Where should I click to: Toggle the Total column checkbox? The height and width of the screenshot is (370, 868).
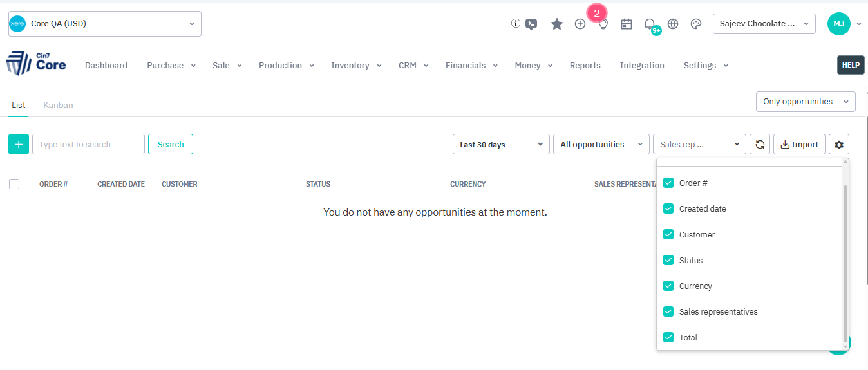click(x=668, y=337)
